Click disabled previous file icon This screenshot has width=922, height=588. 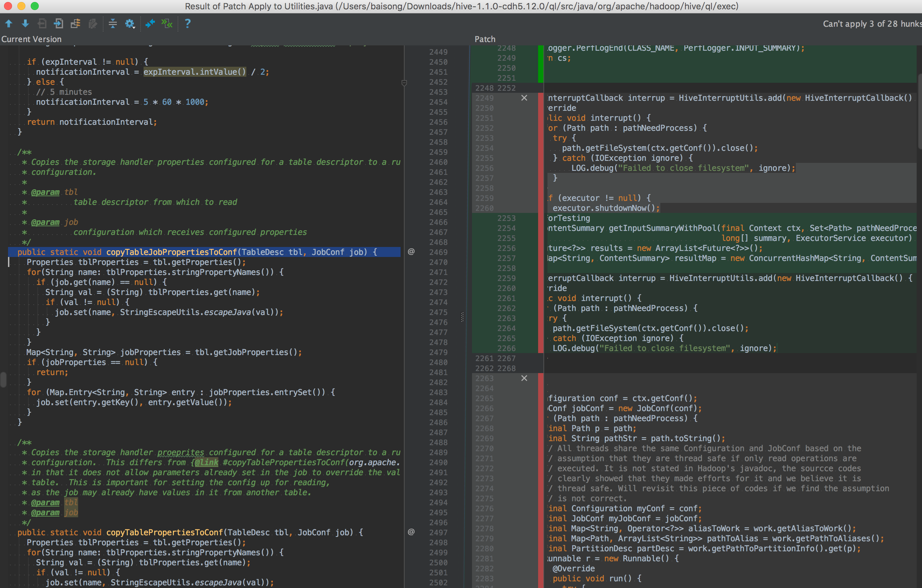(x=42, y=24)
